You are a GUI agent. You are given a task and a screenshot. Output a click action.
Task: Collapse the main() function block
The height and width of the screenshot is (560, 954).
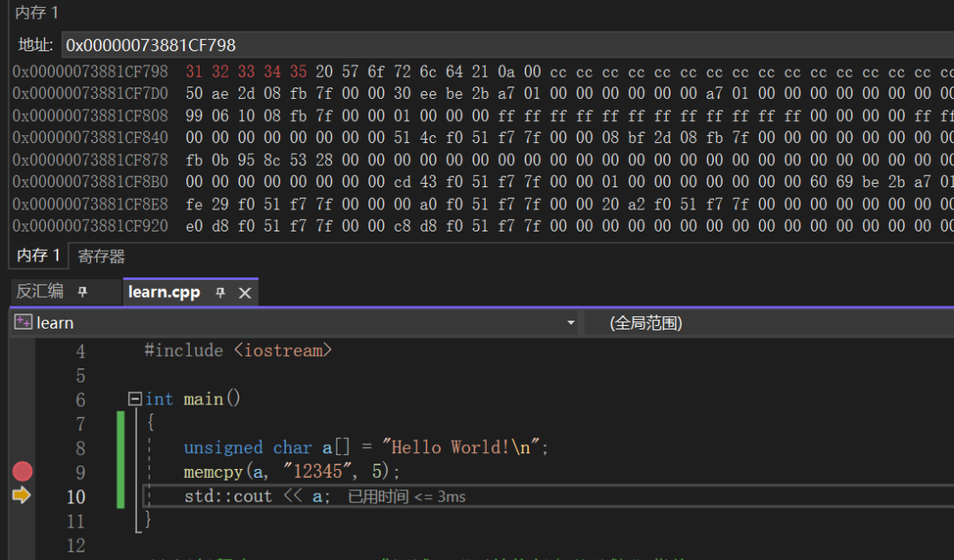coord(134,399)
